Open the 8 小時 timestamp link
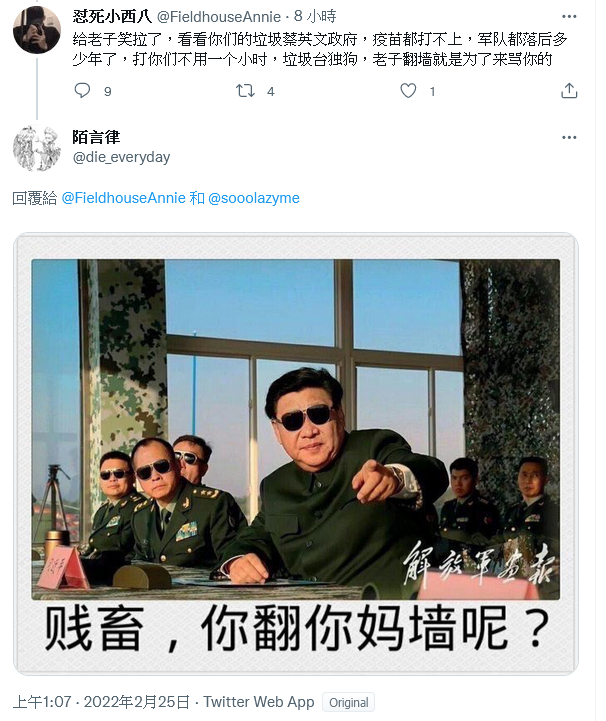The height and width of the screenshot is (721, 606). [x=315, y=17]
